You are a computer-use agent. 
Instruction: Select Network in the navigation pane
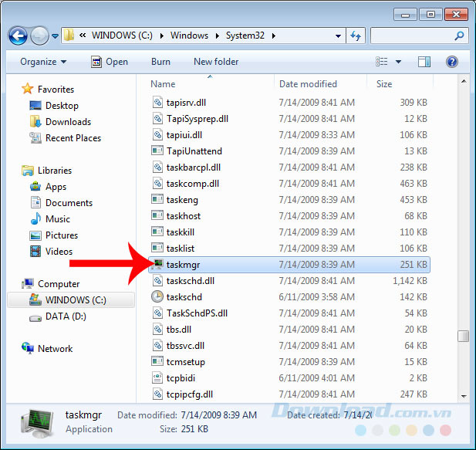tap(47, 349)
